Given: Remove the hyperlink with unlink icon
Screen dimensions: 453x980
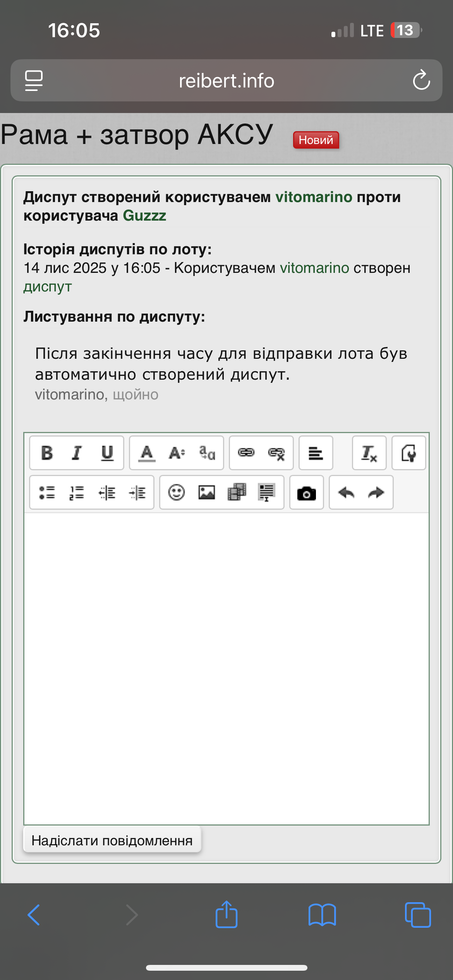Looking at the screenshot, I should (276, 453).
